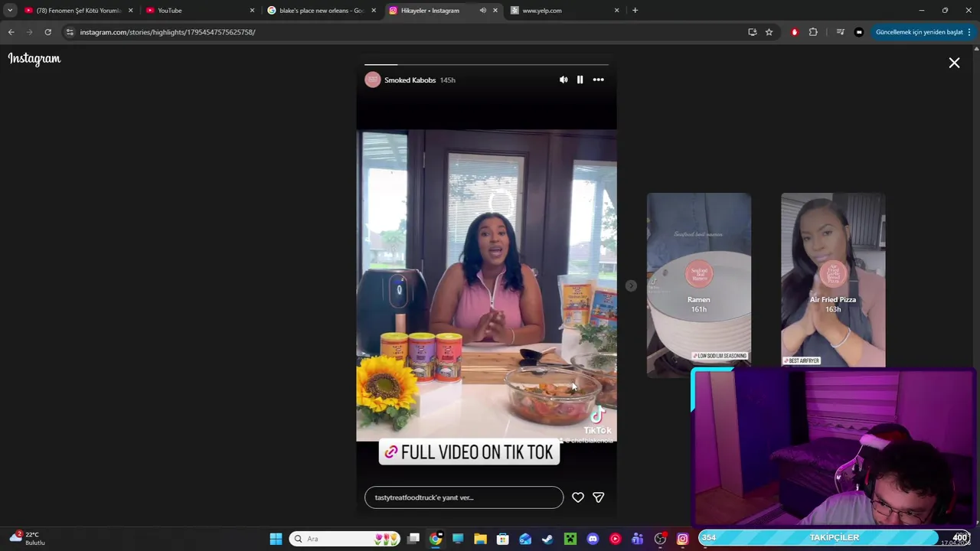
Task: Open the weather widget showing 22°C
Action: coord(28,539)
